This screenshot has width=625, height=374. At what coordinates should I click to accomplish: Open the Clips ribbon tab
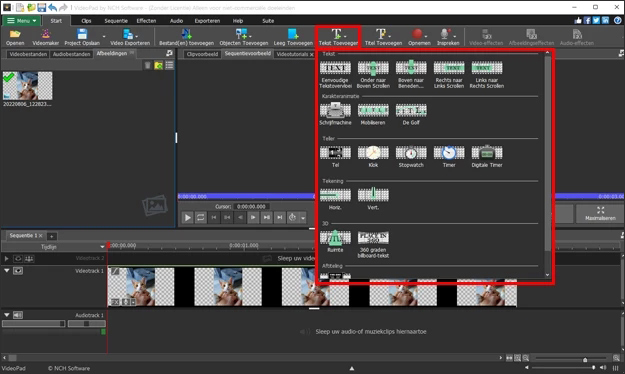tap(86, 21)
